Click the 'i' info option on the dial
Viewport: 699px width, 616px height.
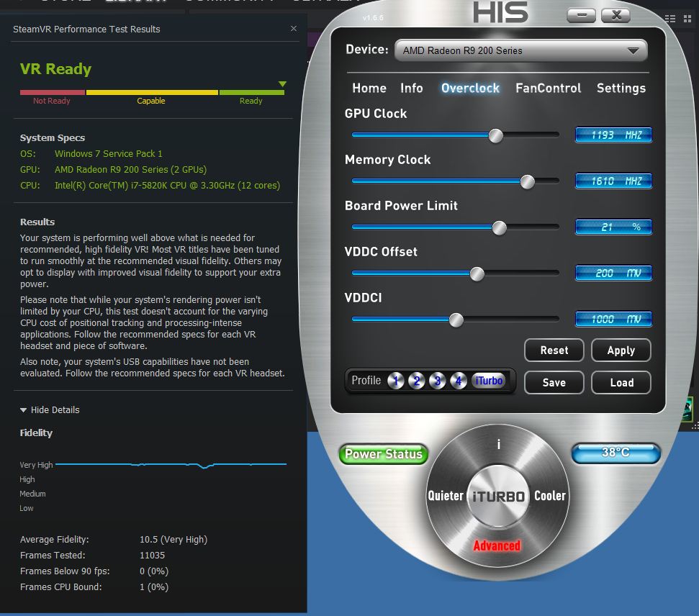pyautogui.click(x=498, y=444)
